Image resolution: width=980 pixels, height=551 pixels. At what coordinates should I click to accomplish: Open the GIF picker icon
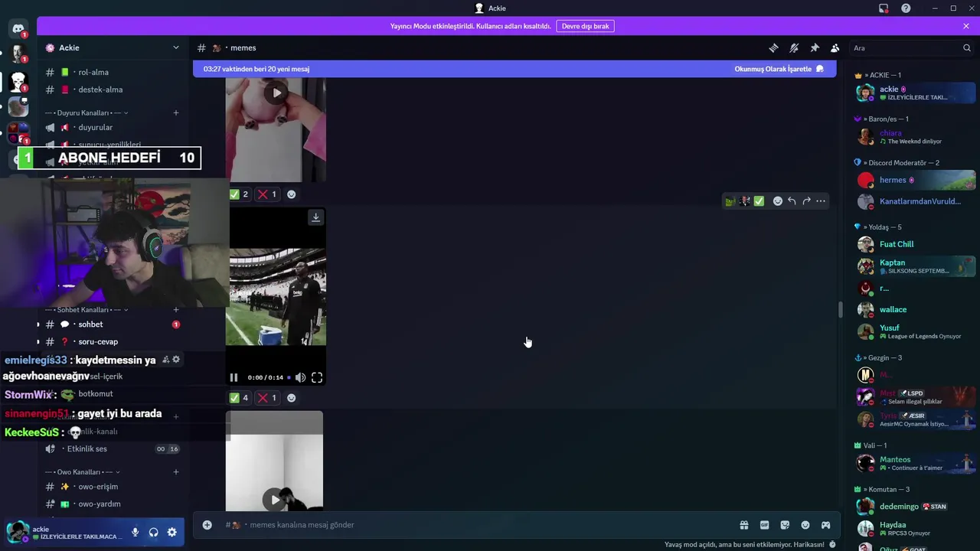(764, 525)
